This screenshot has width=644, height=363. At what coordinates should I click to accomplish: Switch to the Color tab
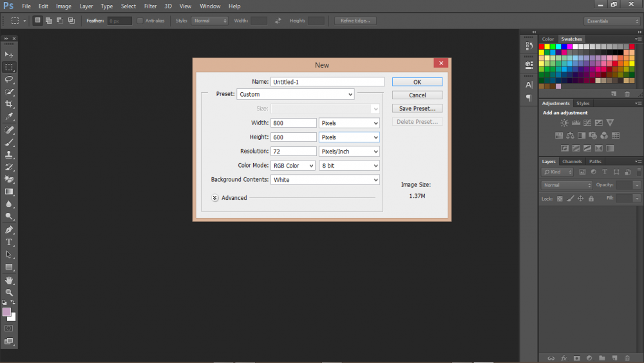point(548,39)
